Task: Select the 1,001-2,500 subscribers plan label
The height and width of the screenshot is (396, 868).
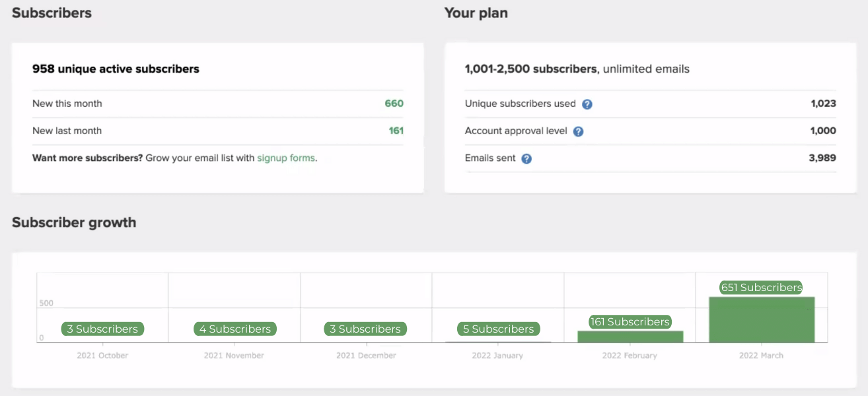Action: pyautogui.click(x=530, y=69)
